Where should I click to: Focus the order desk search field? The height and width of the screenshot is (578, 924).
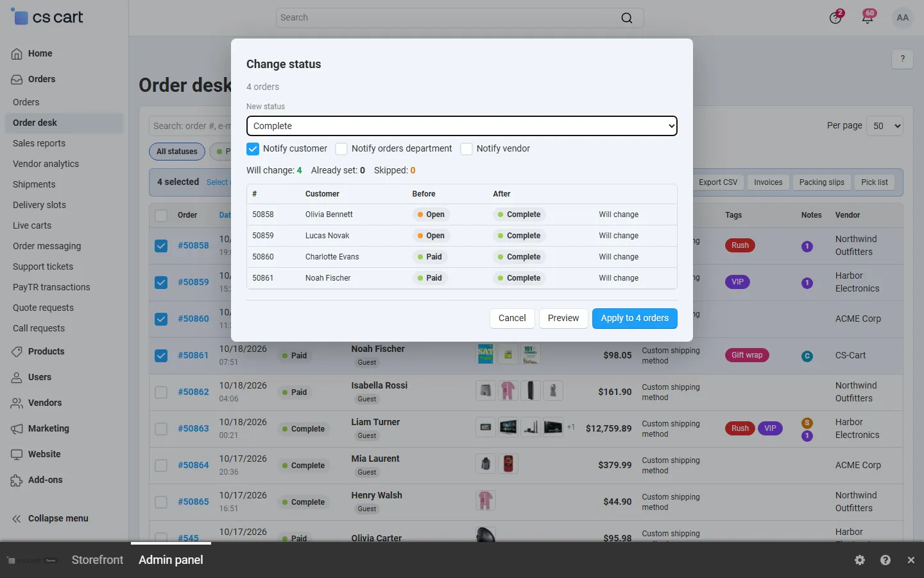(x=191, y=126)
